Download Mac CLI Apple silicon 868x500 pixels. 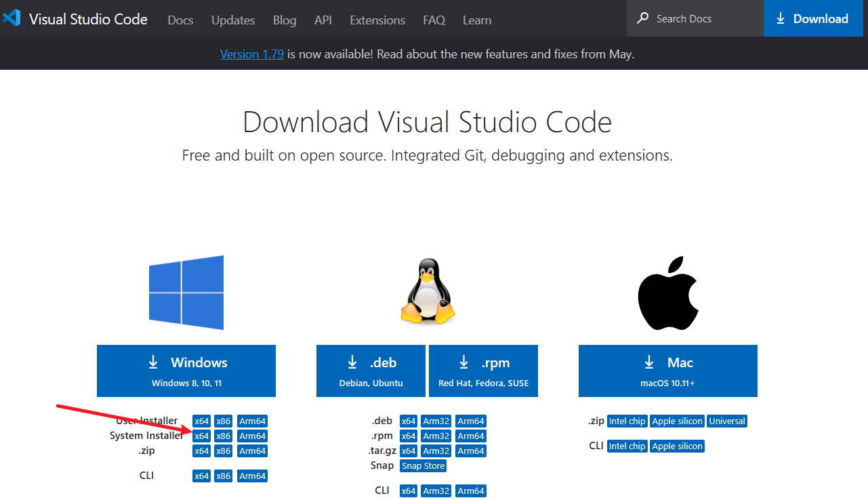coord(678,446)
